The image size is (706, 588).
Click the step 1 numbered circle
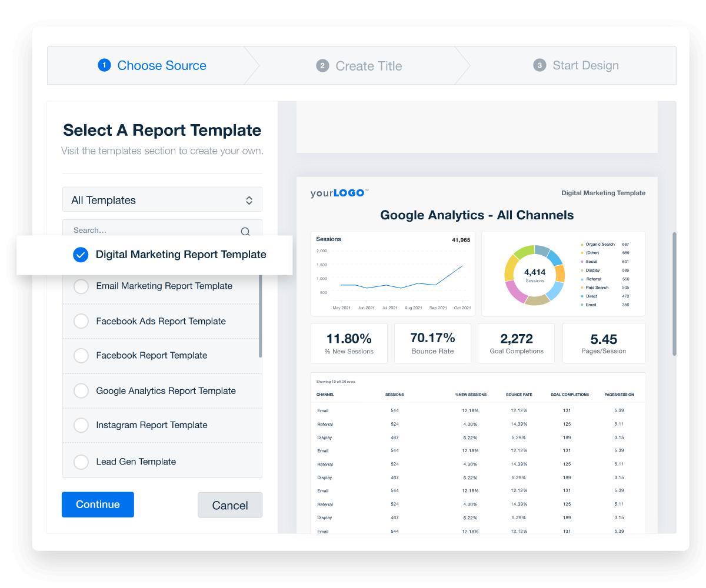tap(104, 65)
